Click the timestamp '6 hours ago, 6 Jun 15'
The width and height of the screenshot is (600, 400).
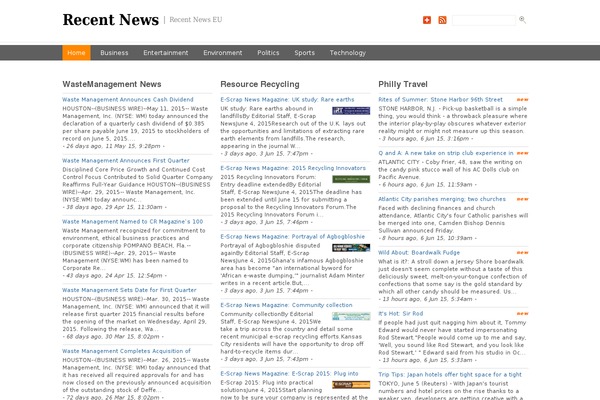point(426,184)
